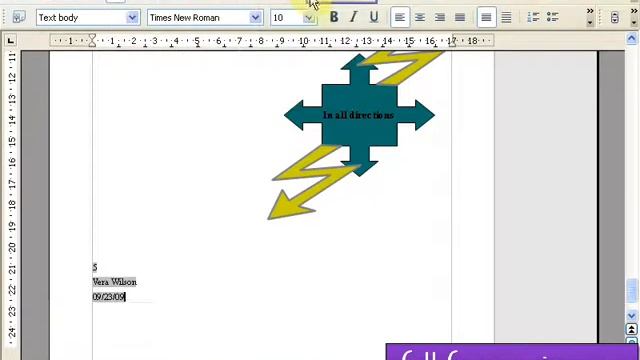The image size is (640, 360).
Task: Toggle Underline formatting
Action: (x=373, y=17)
